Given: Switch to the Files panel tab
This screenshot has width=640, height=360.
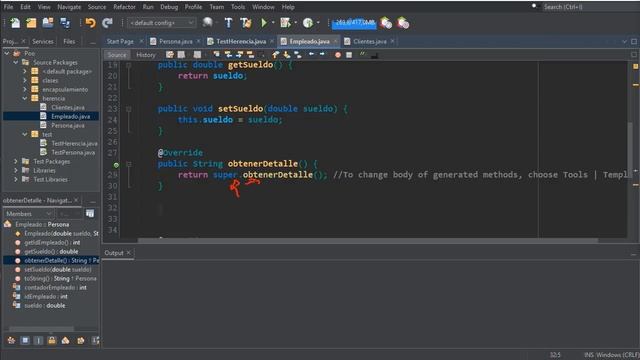Looking at the screenshot, I should (x=69, y=41).
